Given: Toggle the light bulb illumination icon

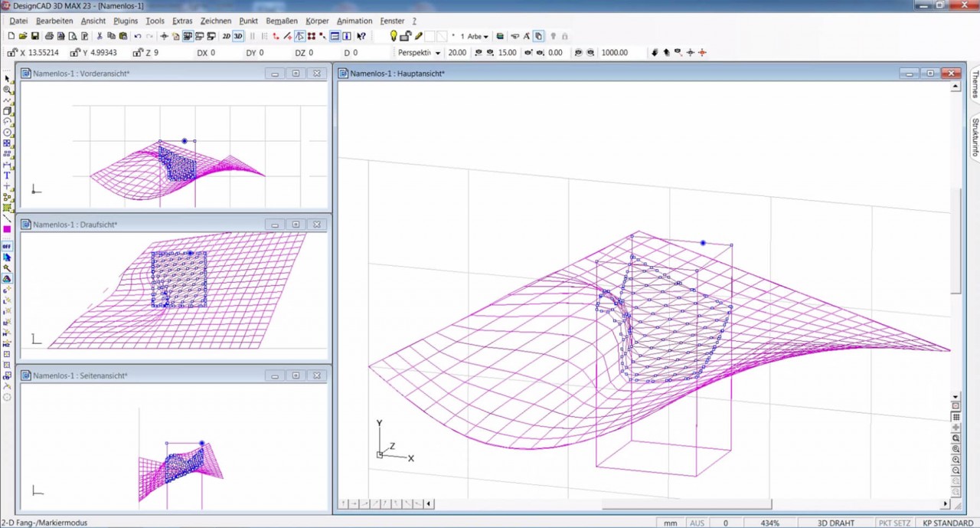Looking at the screenshot, I should 393,36.
